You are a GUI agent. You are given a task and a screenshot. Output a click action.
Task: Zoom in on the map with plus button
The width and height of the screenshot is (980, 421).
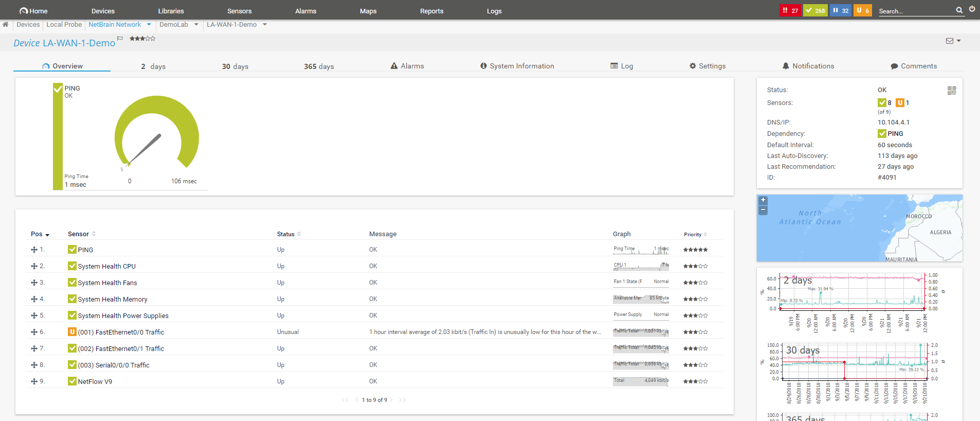tap(763, 200)
